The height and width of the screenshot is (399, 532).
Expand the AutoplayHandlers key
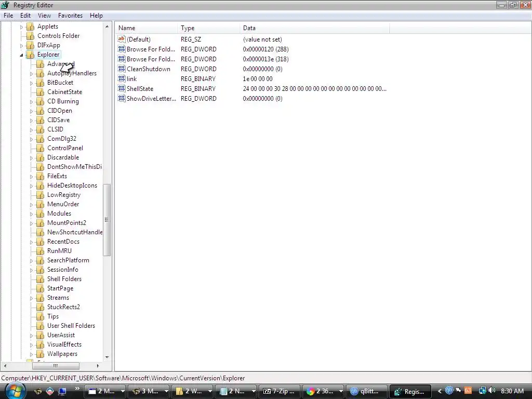tap(31, 74)
